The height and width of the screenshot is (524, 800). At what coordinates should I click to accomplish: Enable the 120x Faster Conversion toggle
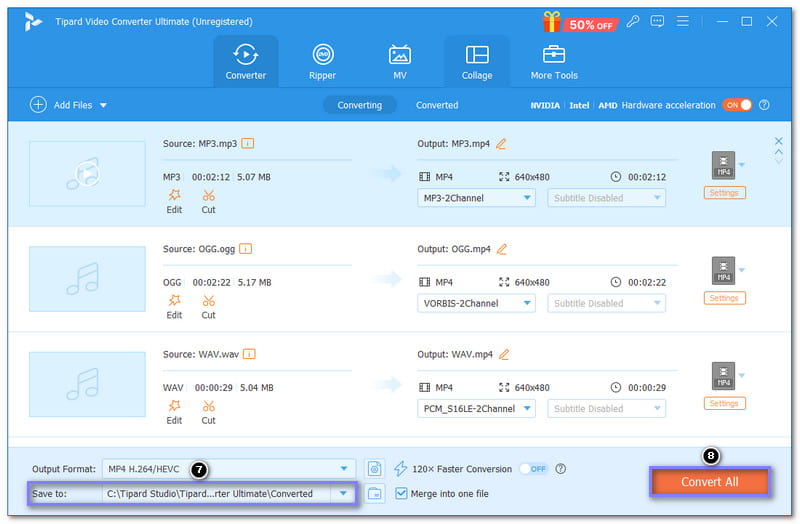coord(533,468)
